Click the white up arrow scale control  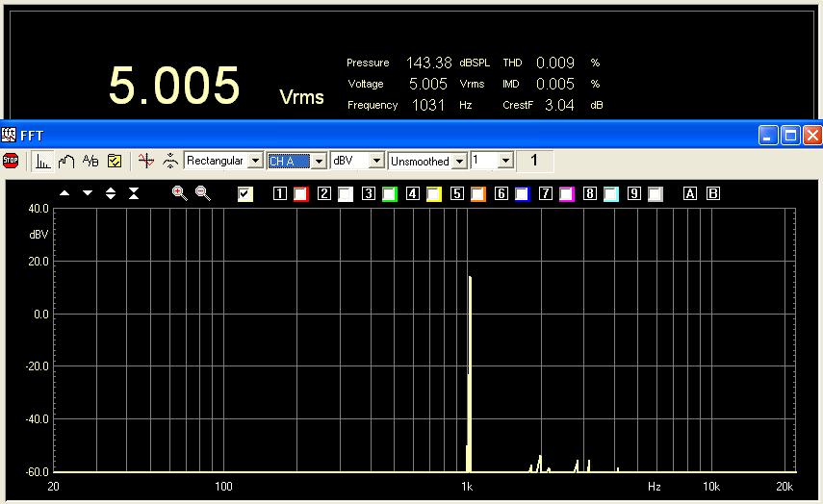(x=64, y=193)
